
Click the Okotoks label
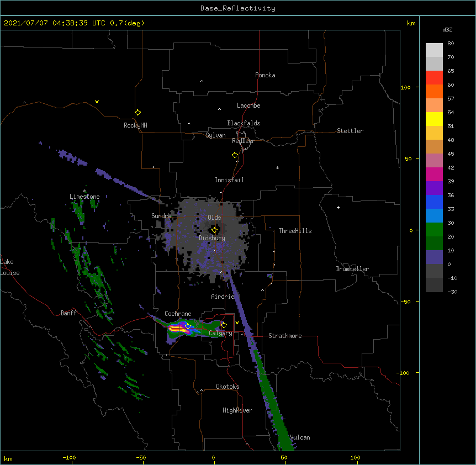point(228,387)
